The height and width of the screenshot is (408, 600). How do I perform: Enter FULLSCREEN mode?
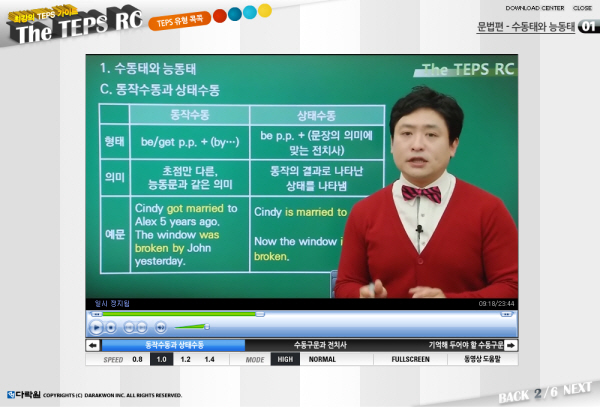coord(410,359)
